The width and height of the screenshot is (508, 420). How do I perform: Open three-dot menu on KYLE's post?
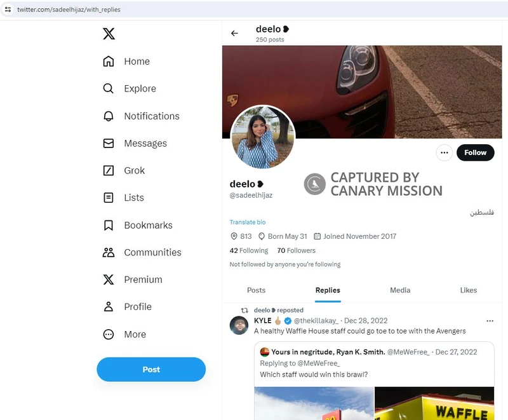(x=490, y=321)
